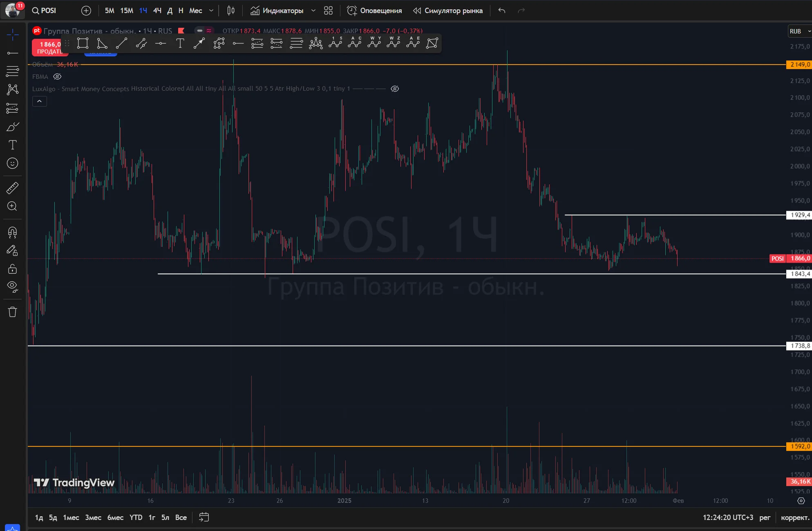Toggle the red flag on POSI symbol
The height and width of the screenshot is (531, 812).
(181, 31)
